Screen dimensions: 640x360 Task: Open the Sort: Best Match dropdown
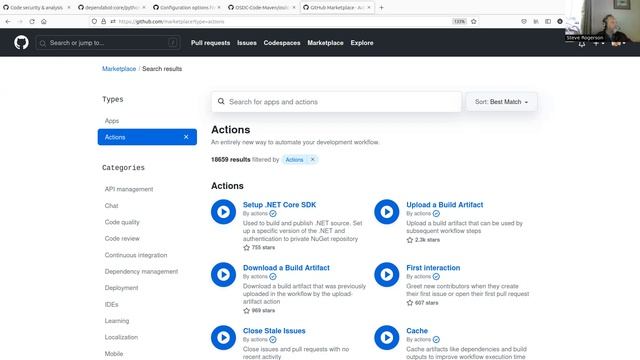pos(501,102)
